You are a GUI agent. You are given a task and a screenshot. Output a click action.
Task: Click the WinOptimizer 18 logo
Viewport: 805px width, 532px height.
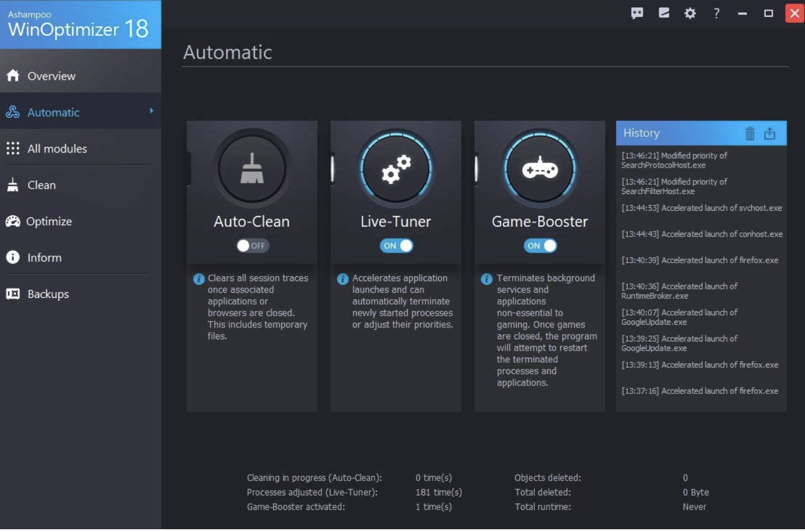pos(80,24)
